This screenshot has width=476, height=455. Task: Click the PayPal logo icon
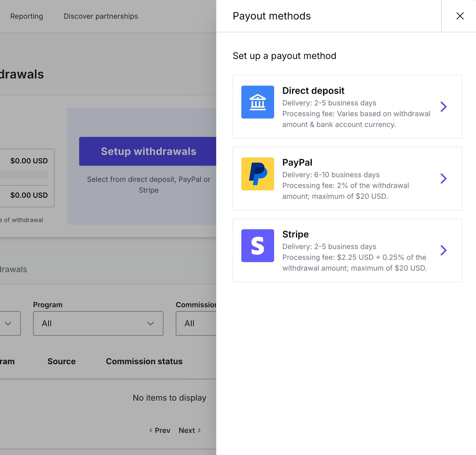(257, 174)
